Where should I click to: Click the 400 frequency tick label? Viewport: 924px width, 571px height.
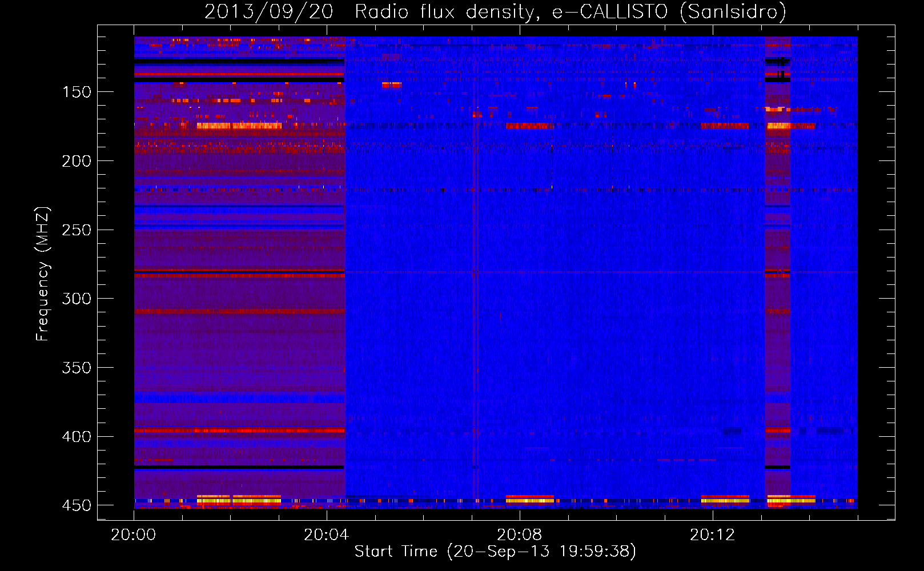[77, 437]
